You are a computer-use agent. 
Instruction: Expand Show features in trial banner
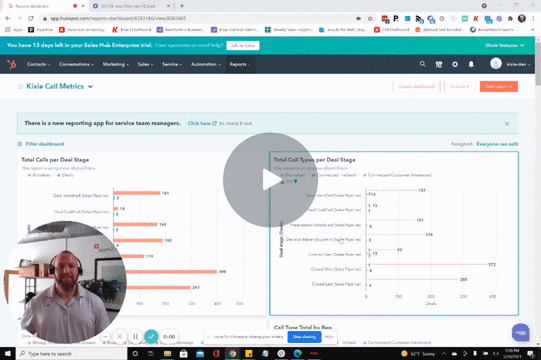coord(504,45)
